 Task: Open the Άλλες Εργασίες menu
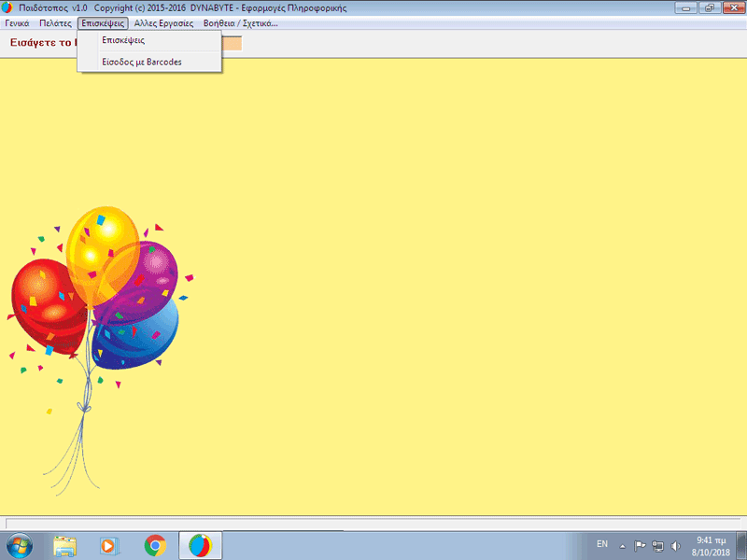coord(164,23)
